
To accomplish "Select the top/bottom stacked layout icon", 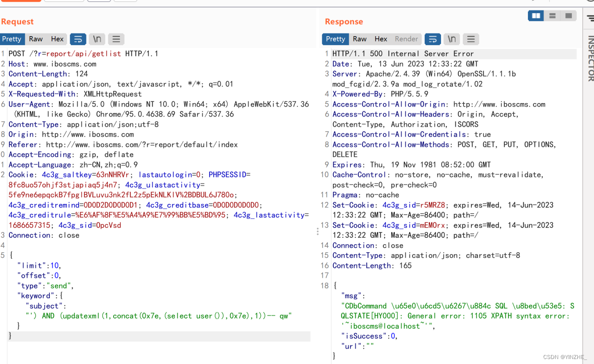I will click(x=552, y=16).
